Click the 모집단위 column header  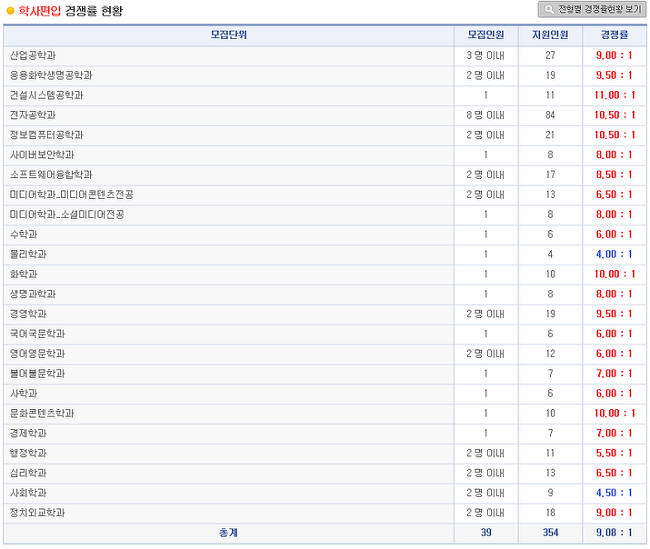pyautogui.click(x=229, y=35)
